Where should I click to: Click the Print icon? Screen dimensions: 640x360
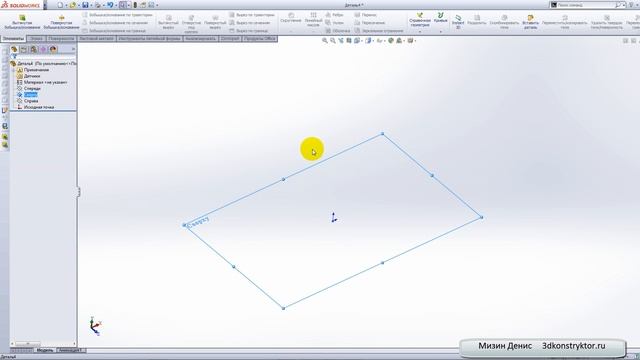click(98, 5)
